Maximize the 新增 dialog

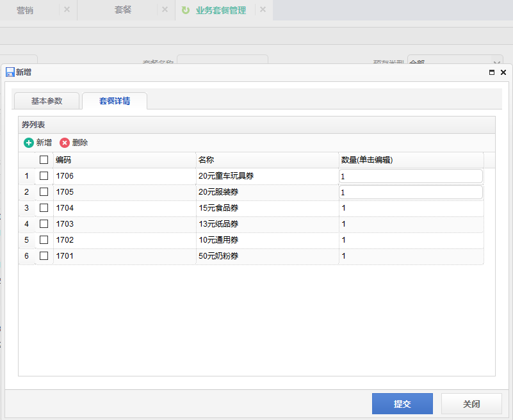pos(492,72)
